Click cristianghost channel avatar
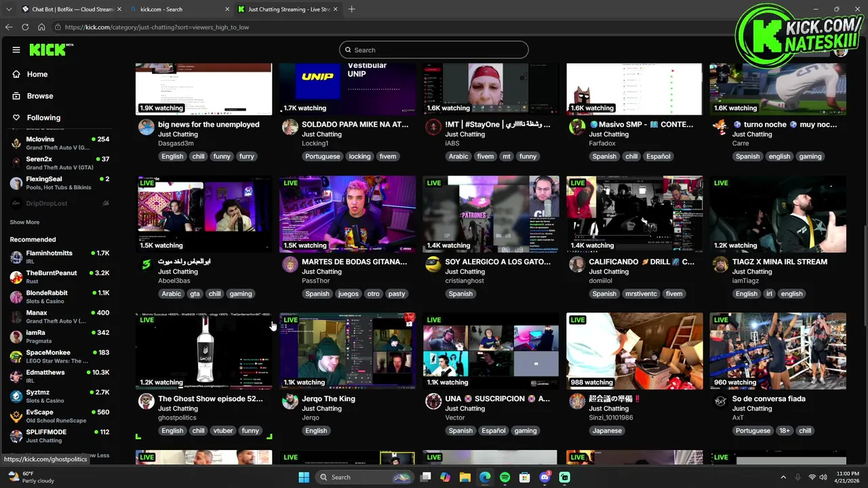The width and height of the screenshot is (868, 488). [433, 264]
